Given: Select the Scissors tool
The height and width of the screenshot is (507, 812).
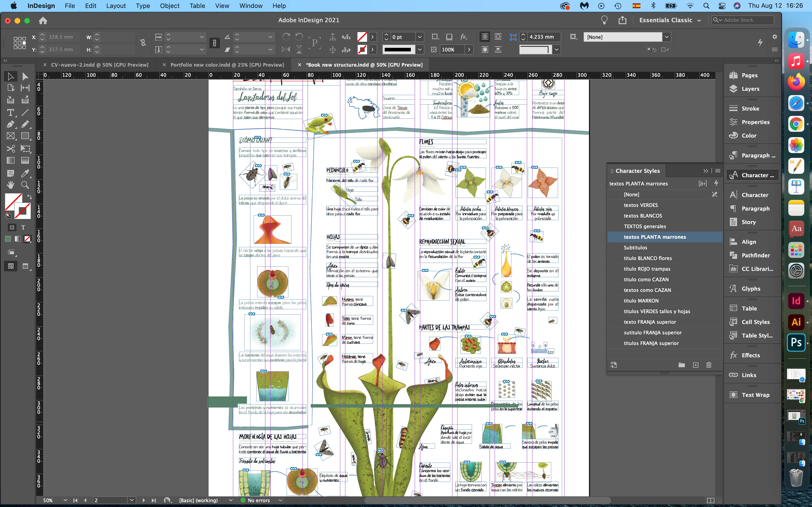Looking at the screenshot, I should click(x=10, y=148).
